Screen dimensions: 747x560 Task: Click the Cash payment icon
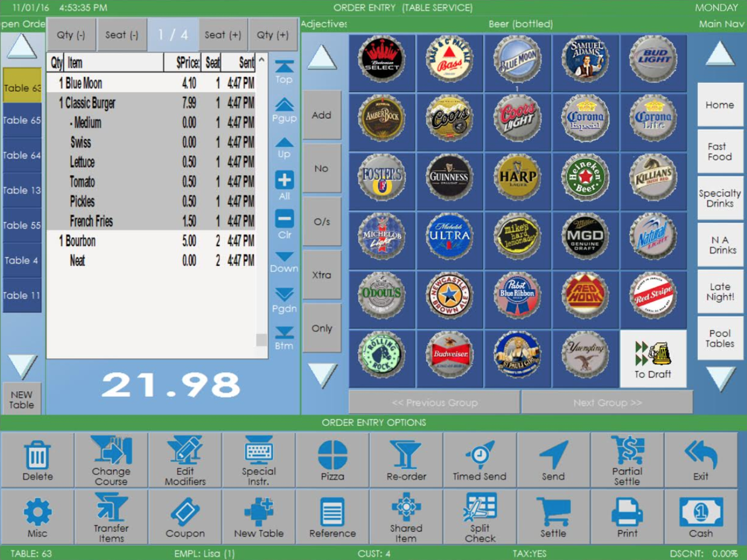(700, 517)
